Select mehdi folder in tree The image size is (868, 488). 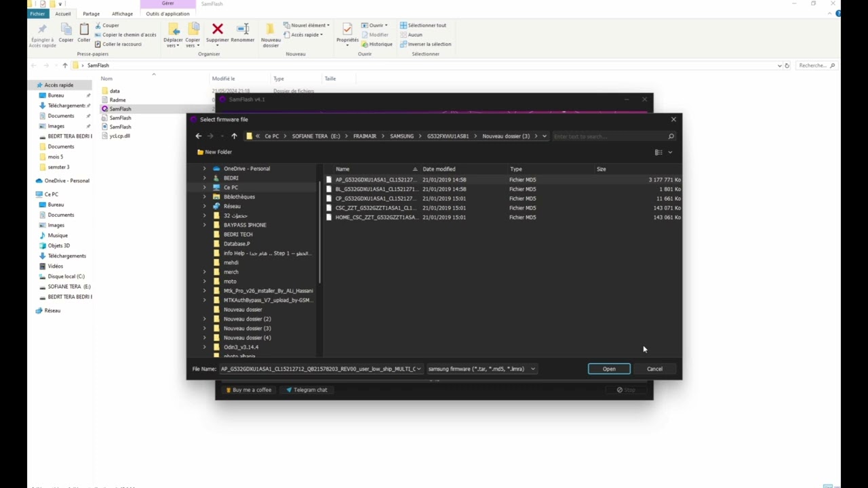[x=231, y=262]
